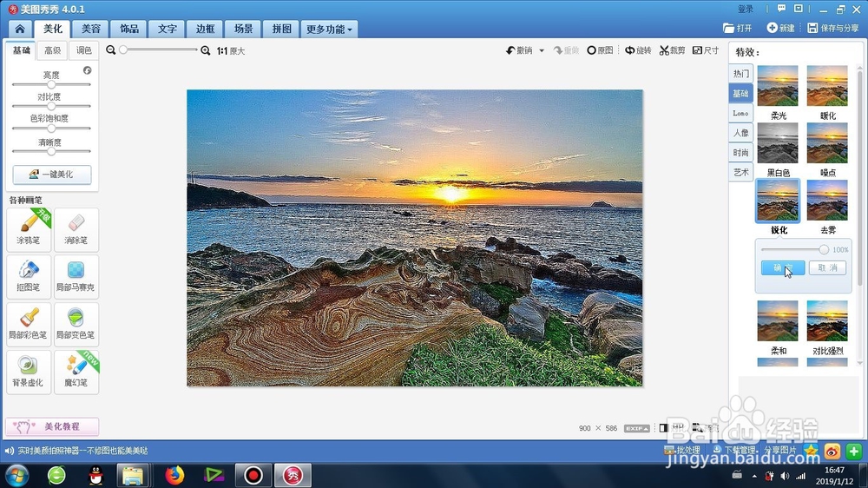
Task: Expand the 更多功能 dropdown menu
Action: pos(329,29)
